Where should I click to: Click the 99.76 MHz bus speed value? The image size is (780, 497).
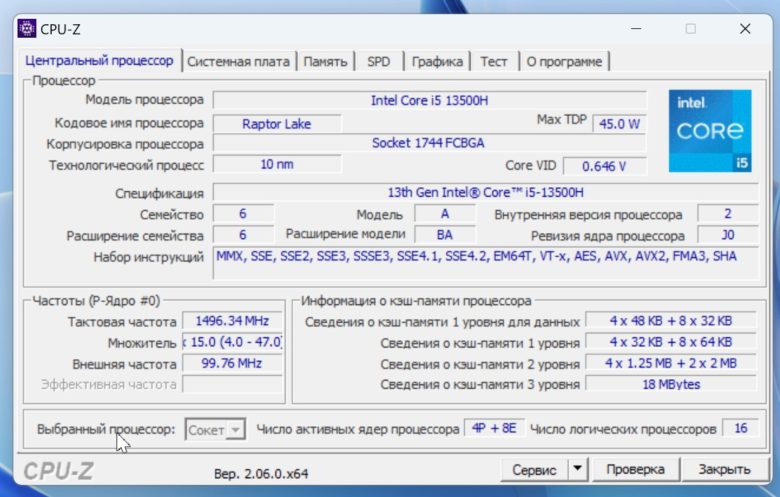point(232,363)
